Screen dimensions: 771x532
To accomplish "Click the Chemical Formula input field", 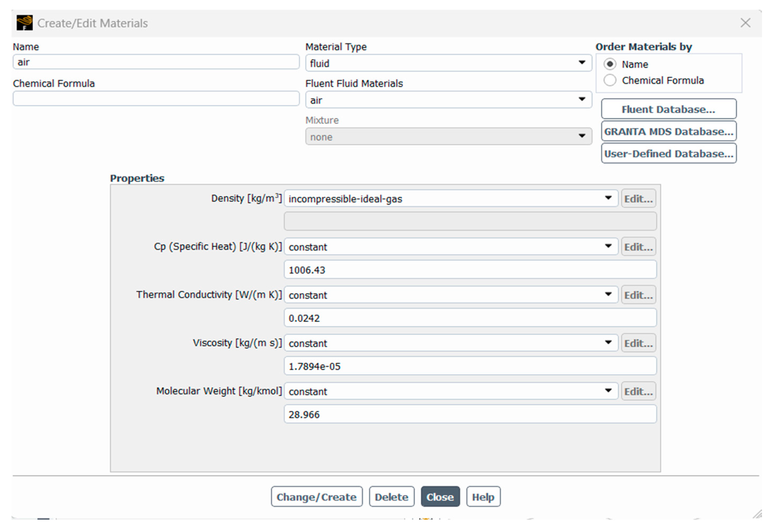I will (x=156, y=99).
